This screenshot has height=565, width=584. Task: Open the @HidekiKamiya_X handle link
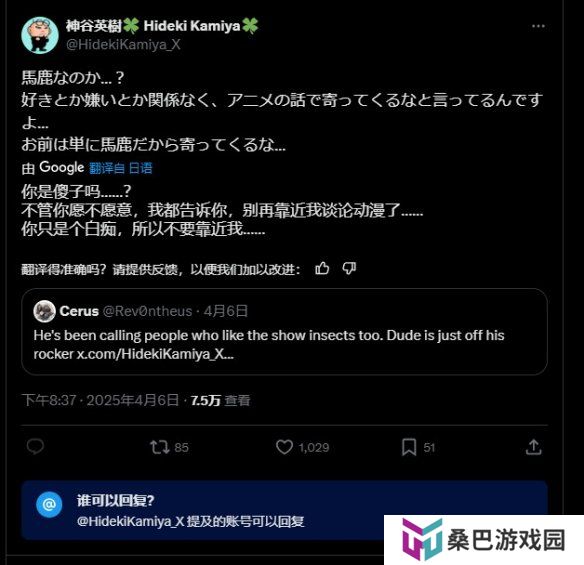coord(123,45)
